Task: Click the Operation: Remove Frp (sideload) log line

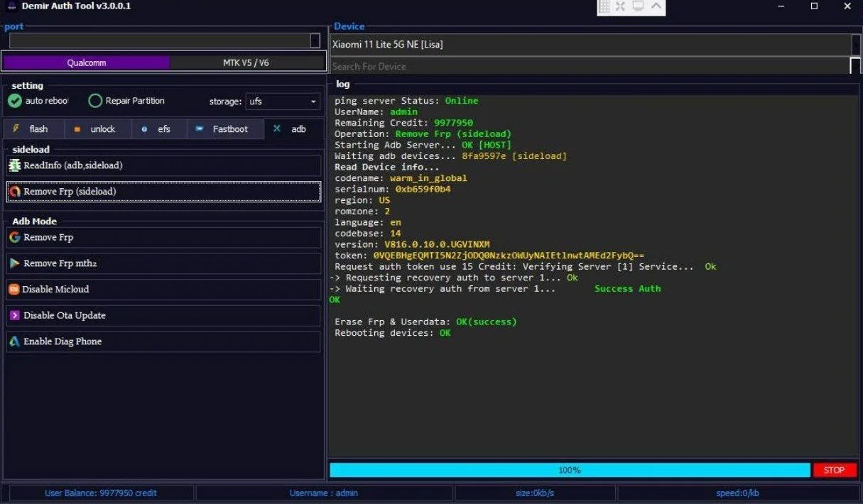Action: point(423,134)
